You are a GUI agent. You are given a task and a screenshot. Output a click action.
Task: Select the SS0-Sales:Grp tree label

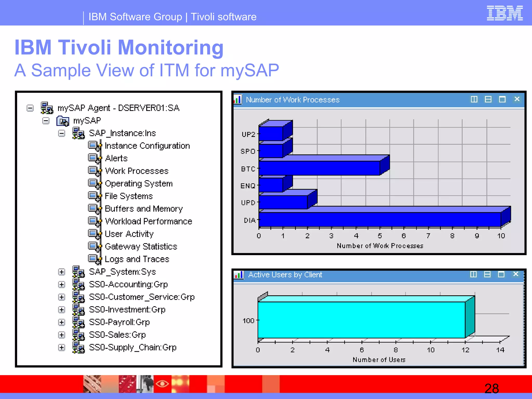point(117,335)
